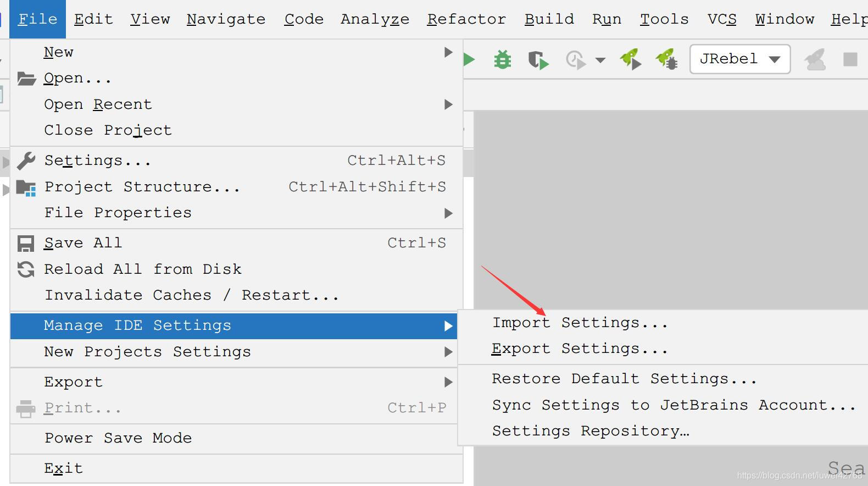Expand File Properties submenu arrow
868x486 pixels.
[x=448, y=213]
